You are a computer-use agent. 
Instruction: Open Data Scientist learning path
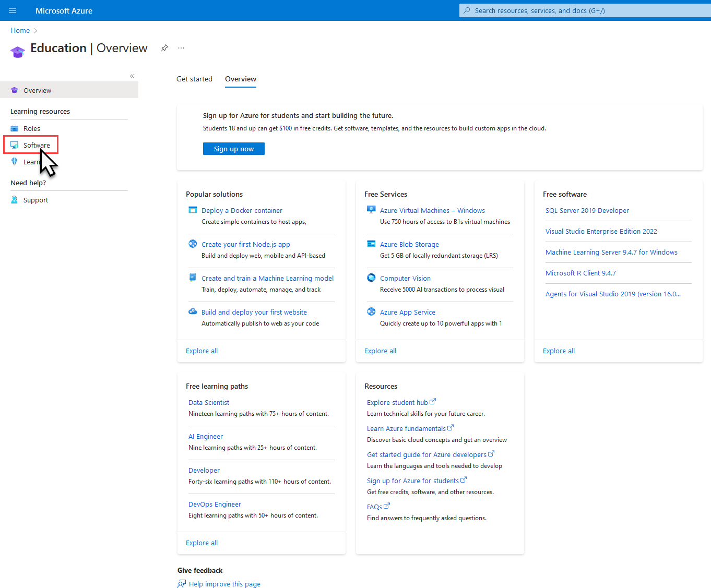point(209,403)
